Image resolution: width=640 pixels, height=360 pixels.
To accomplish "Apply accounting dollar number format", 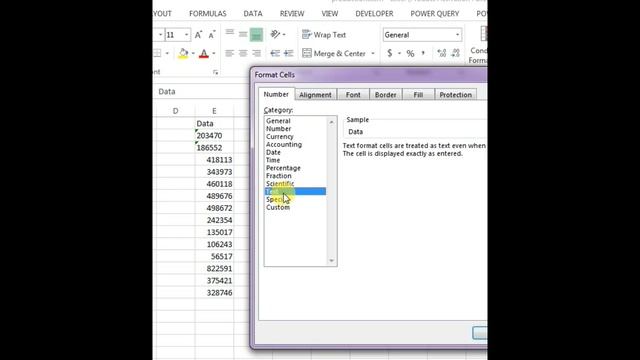I will (390, 53).
